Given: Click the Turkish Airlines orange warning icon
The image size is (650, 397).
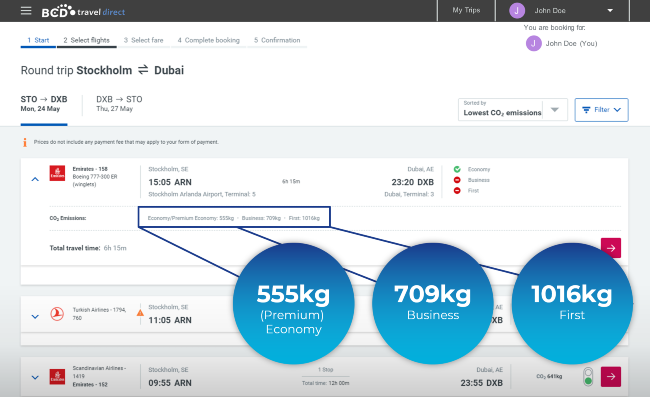Looking at the screenshot, I should tap(140, 312).
